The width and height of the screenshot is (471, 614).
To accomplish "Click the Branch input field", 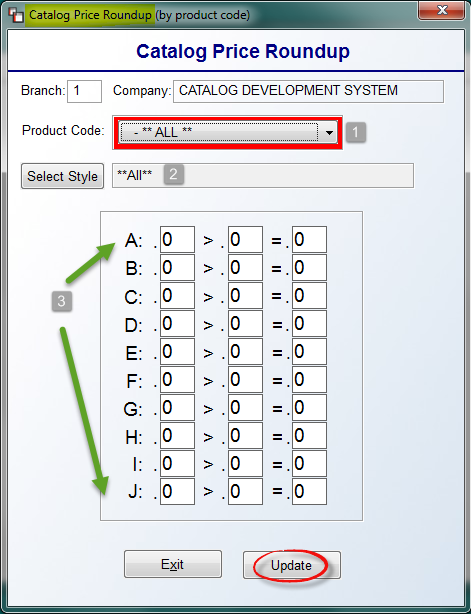I will (x=84, y=91).
